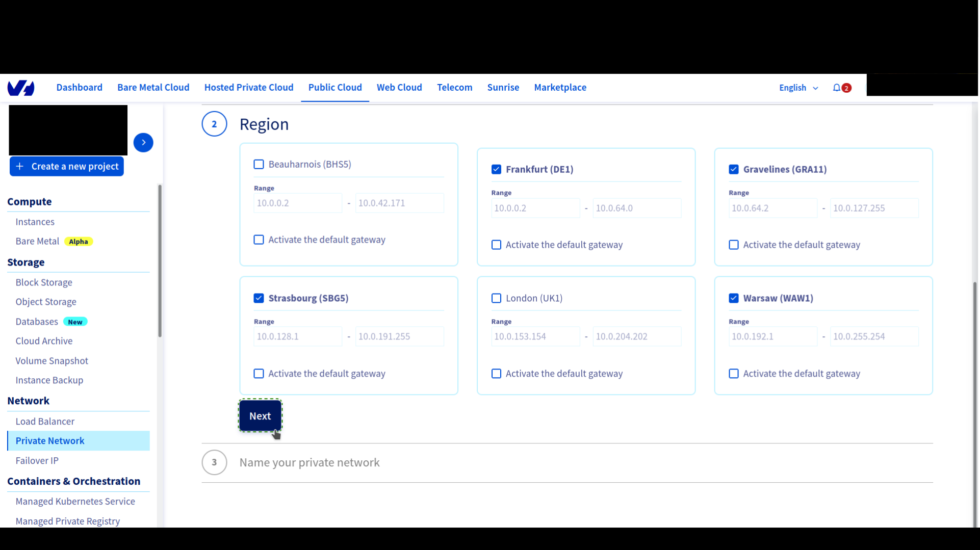The width and height of the screenshot is (980, 550).
Task: Enable the default gateway for Gravelines
Action: (x=734, y=245)
